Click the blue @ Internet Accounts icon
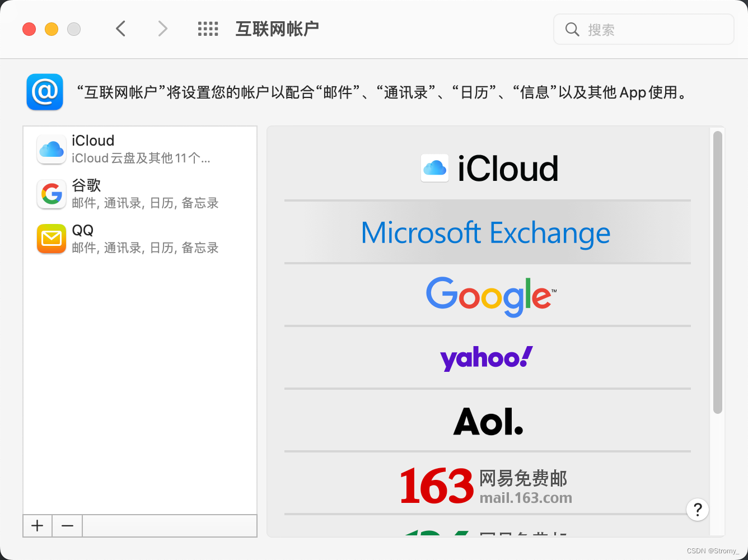 click(45, 92)
